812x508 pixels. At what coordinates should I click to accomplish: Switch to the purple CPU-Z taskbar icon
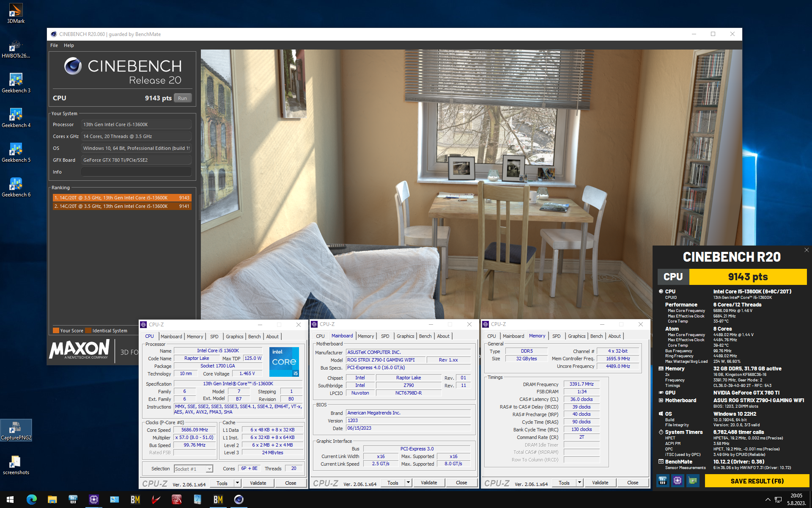pos(93,500)
